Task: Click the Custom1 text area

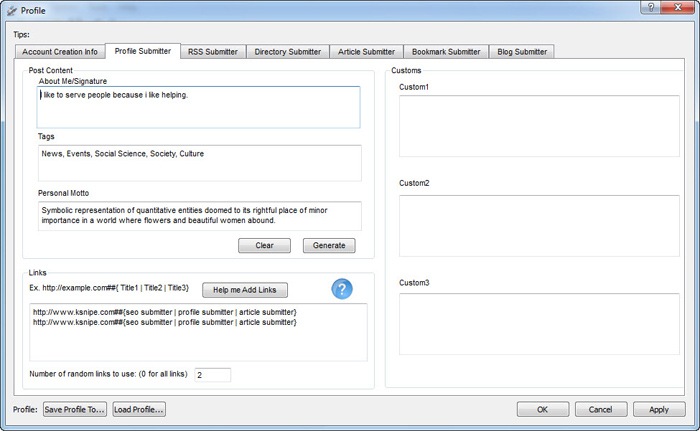Action: (x=539, y=126)
